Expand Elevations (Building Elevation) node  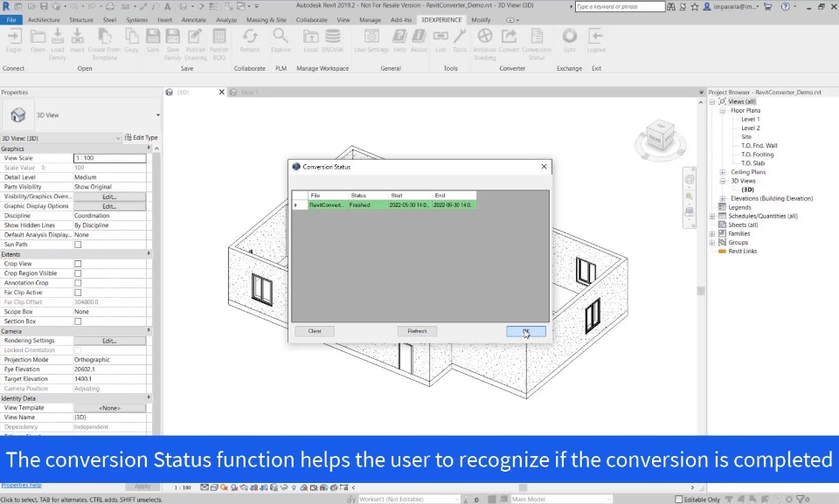(x=723, y=198)
